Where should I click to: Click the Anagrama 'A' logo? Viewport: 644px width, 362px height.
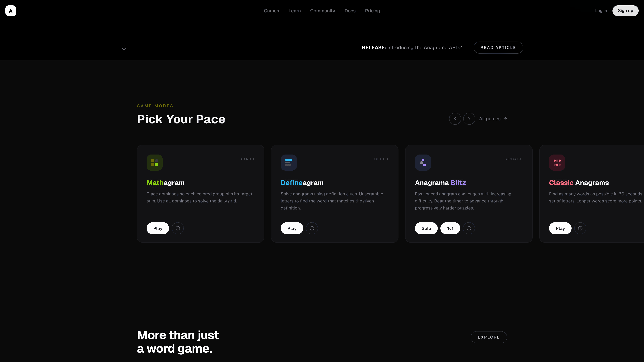[11, 11]
